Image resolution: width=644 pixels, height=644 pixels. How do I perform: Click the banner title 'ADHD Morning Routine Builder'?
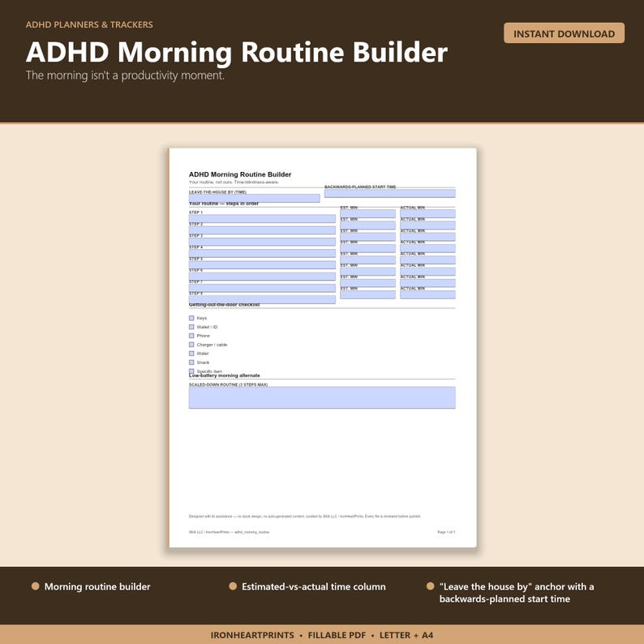coord(237,52)
